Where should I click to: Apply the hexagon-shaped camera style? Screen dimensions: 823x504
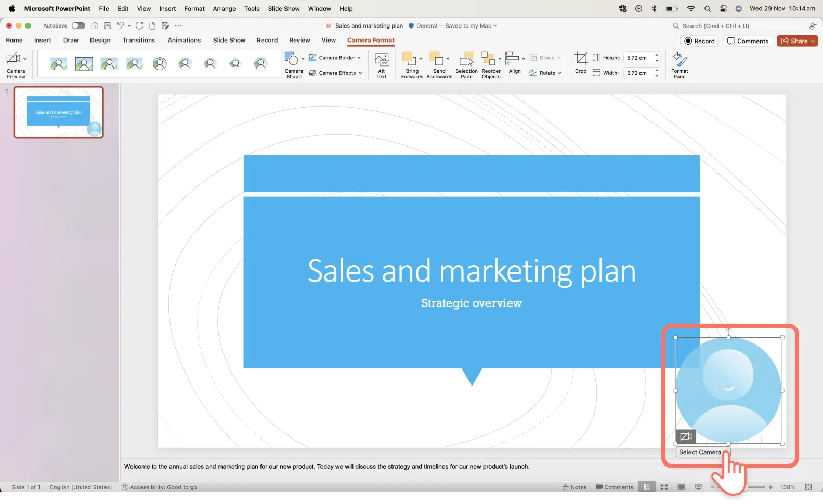pyautogui.click(x=260, y=64)
